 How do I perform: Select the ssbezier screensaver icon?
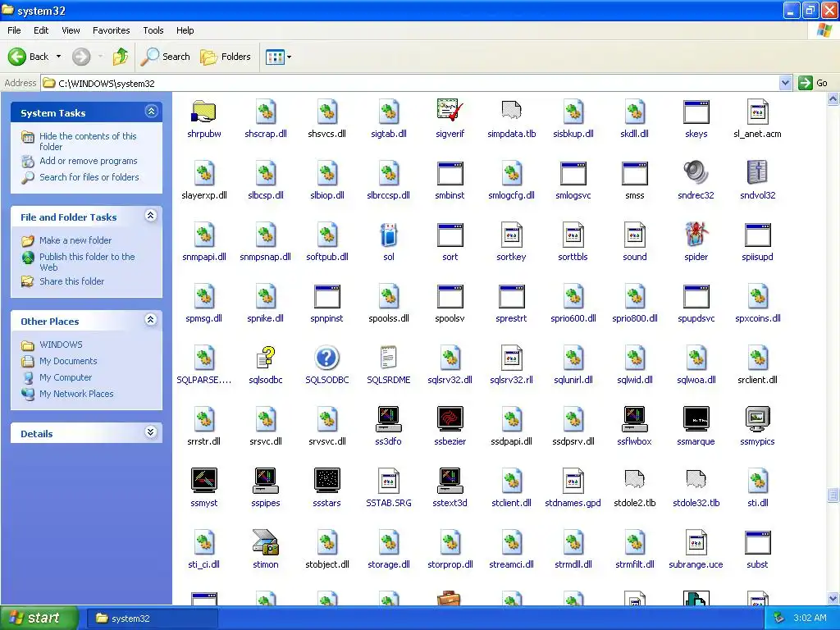coord(450,419)
